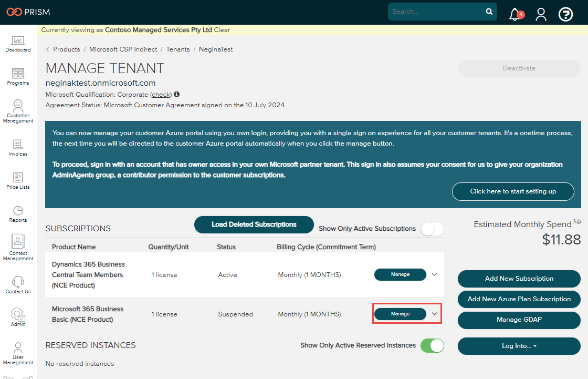Manage the Dynamics 365 Business Central subscription
The image size is (588, 379).
[400, 274]
